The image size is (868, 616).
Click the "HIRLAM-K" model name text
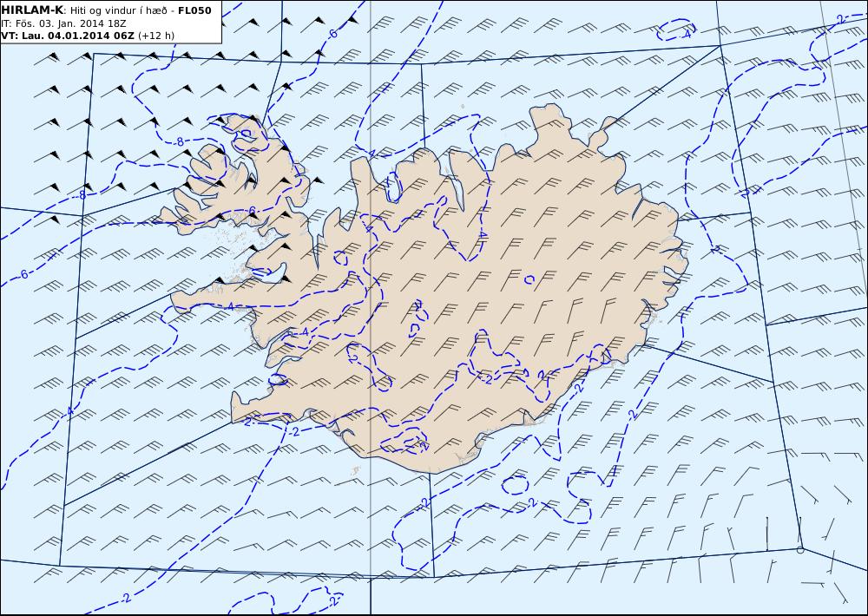coord(32,10)
